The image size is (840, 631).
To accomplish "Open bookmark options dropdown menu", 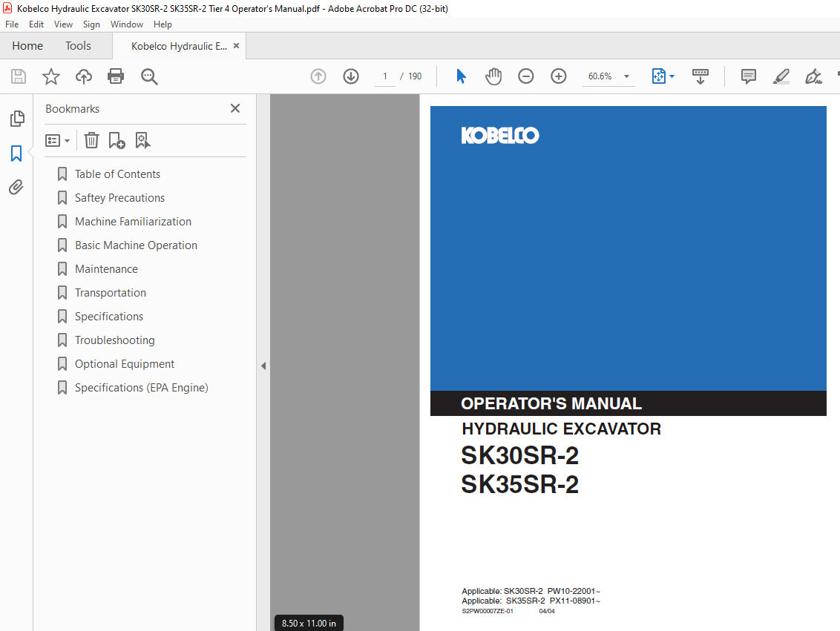I will point(57,141).
